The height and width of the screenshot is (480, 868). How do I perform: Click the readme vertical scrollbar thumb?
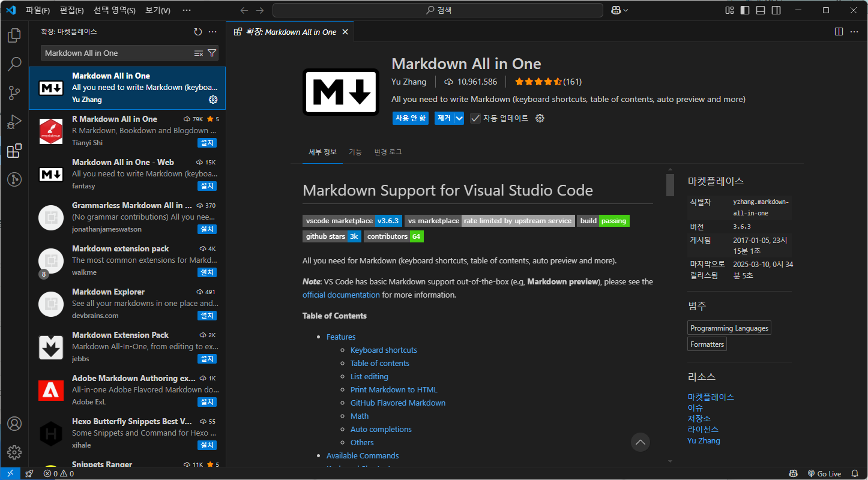(670, 185)
